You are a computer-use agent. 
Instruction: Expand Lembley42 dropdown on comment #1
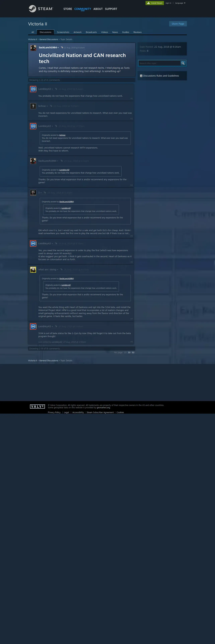tap(52, 89)
